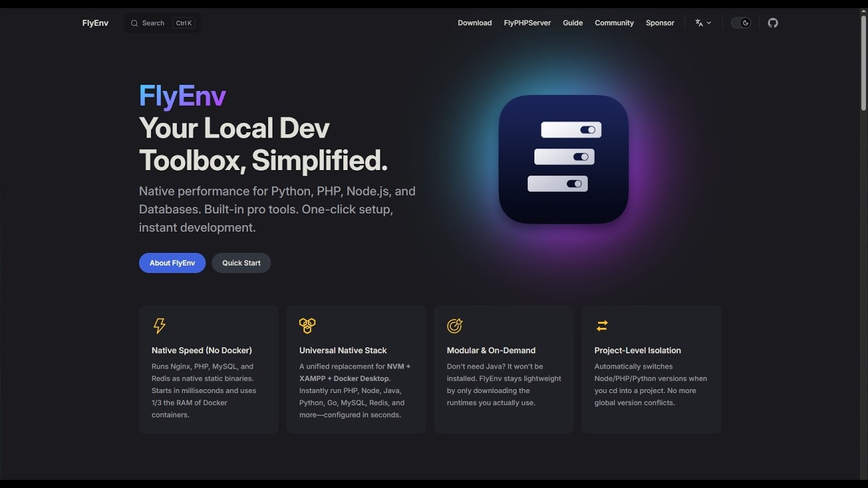Go to FlyPHPServer page
The width and height of the screenshot is (868, 488).
tap(527, 23)
